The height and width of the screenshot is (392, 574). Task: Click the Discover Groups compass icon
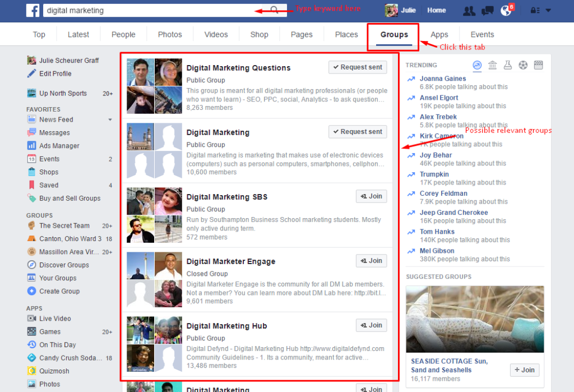coord(31,265)
